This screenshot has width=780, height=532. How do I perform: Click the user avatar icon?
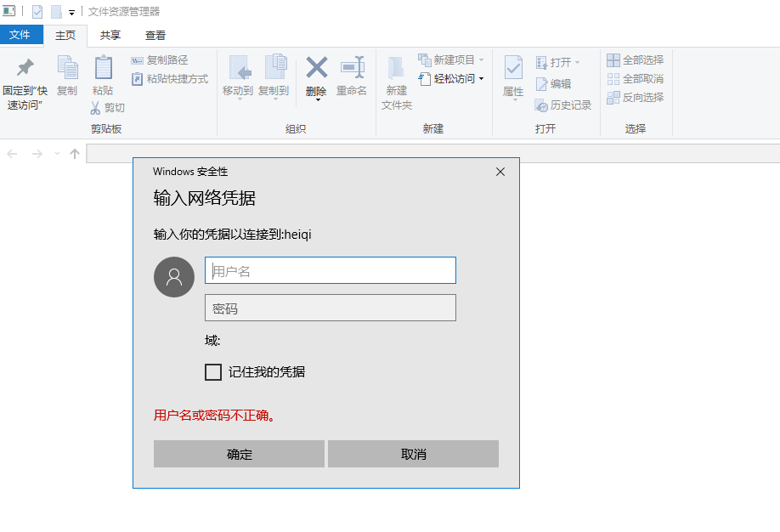[x=174, y=277]
